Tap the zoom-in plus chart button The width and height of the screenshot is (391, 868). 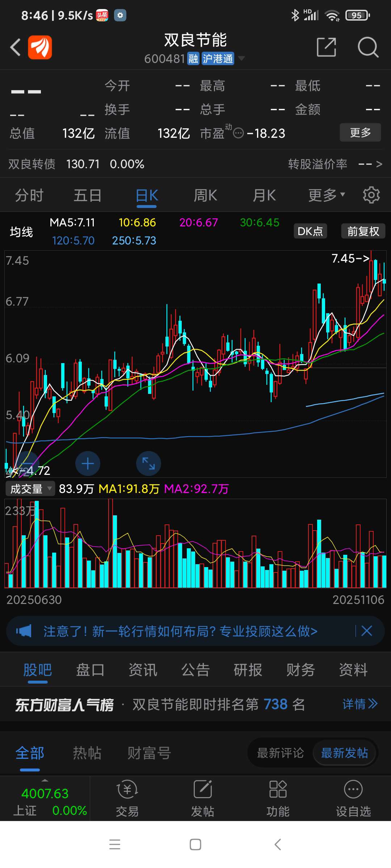pyautogui.click(x=88, y=464)
